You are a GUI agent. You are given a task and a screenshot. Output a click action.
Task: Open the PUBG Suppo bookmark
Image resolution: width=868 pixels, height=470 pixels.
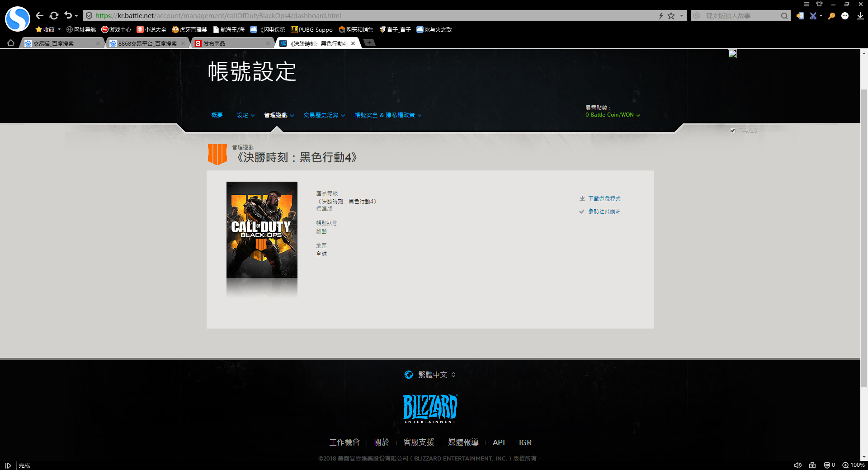coord(311,29)
